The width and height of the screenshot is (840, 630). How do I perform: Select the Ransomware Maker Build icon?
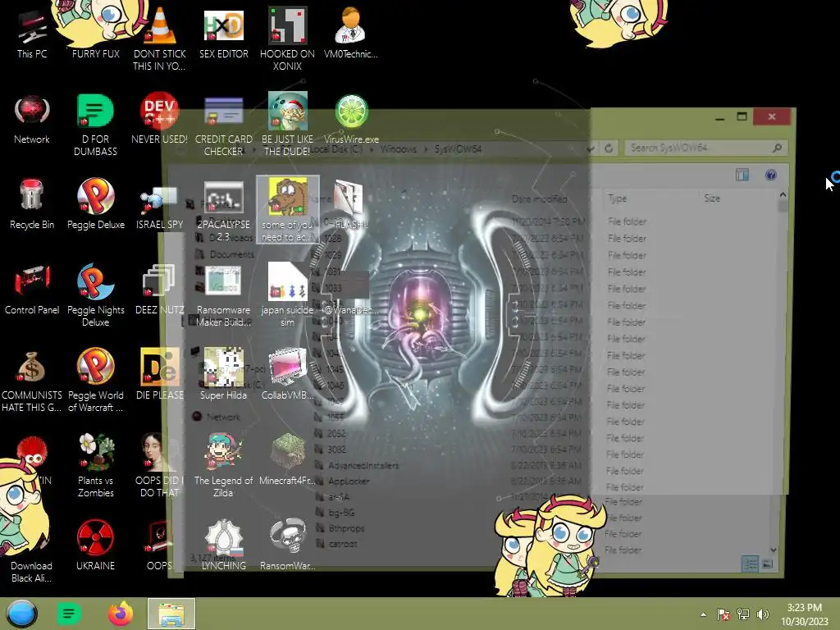[223, 295]
